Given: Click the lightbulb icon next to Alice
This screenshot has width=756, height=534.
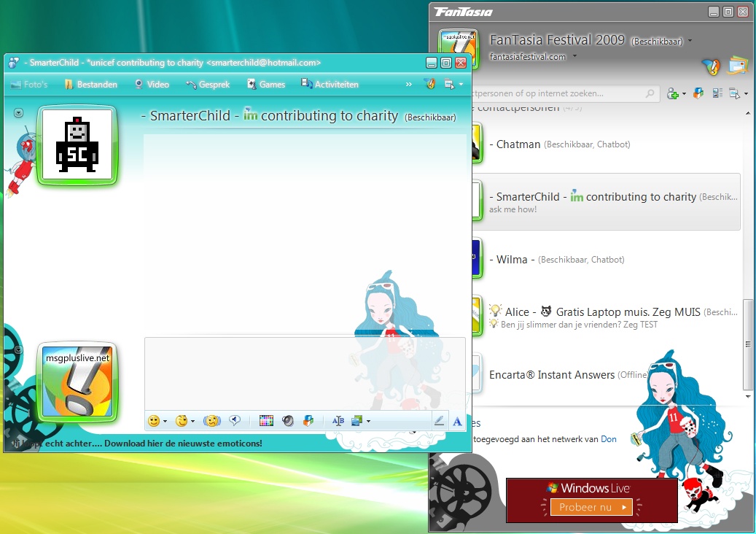Looking at the screenshot, I should 495,311.
